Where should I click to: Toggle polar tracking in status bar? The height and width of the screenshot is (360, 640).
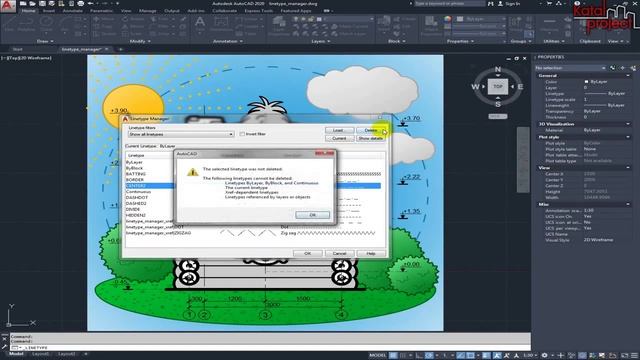(429, 356)
